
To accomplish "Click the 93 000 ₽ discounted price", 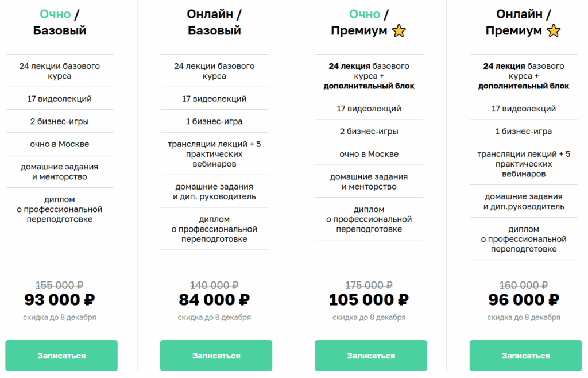I will pyautogui.click(x=60, y=300).
